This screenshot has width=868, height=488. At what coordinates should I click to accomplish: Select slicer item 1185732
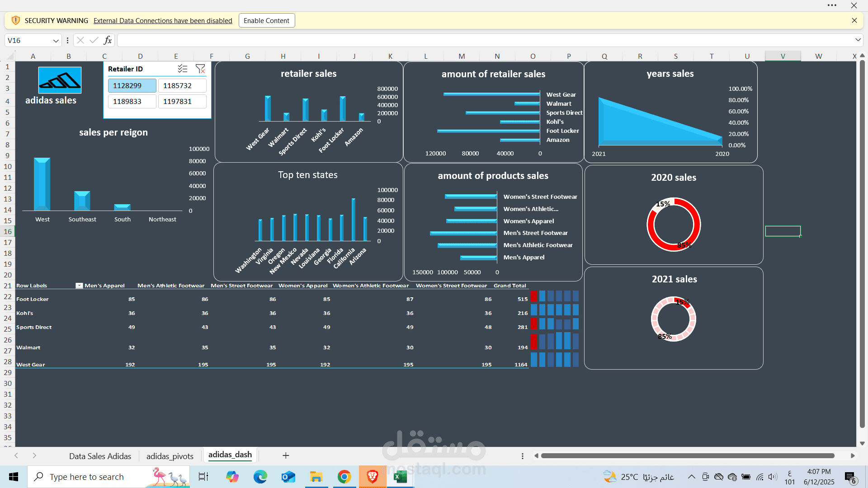point(182,85)
